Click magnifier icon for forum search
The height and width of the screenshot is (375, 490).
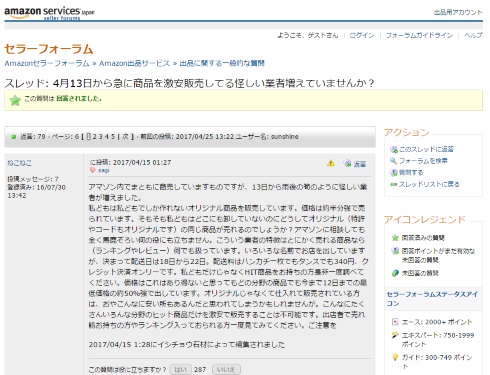click(393, 161)
